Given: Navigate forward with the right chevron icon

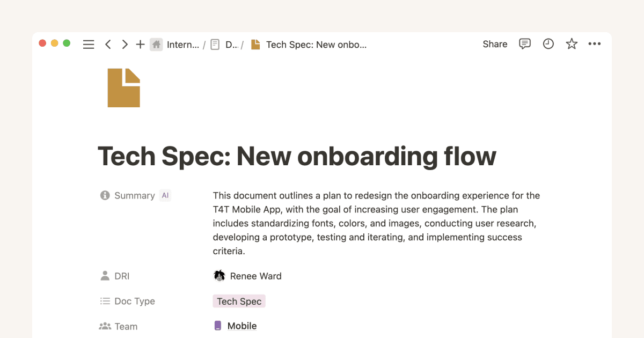Looking at the screenshot, I should 124,44.
